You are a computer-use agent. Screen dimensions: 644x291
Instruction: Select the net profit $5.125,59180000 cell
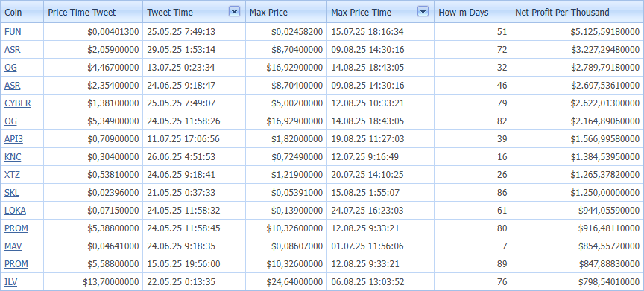[578, 32]
